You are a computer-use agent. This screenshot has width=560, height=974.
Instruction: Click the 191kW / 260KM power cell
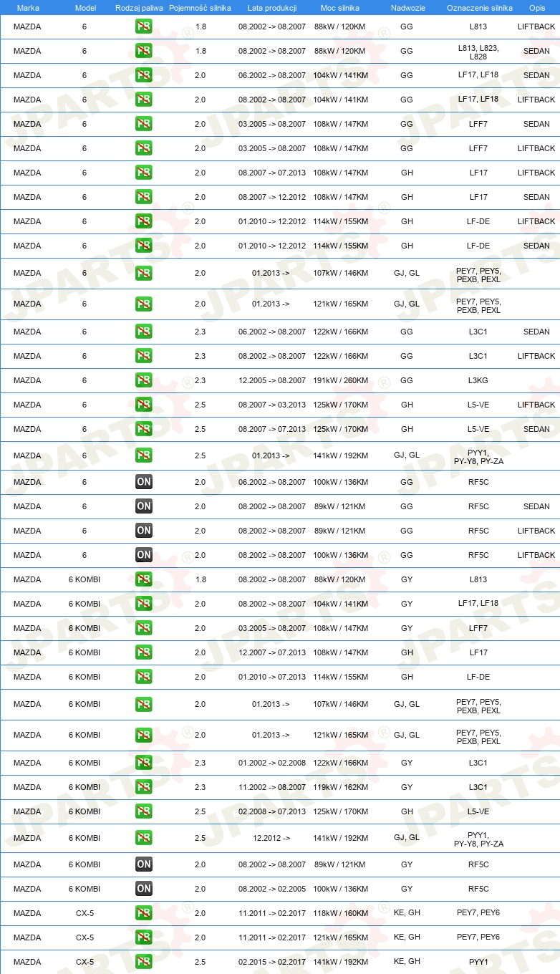click(x=341, y=380)
